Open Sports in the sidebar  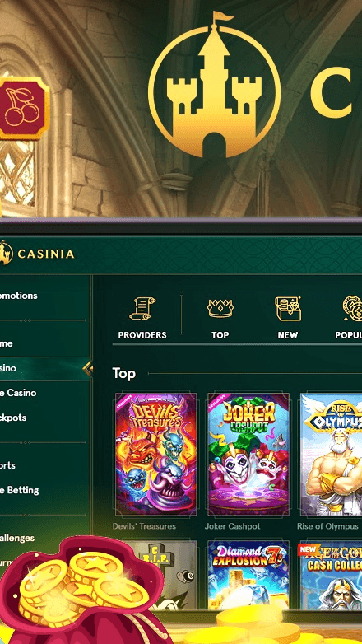(7, 465)
